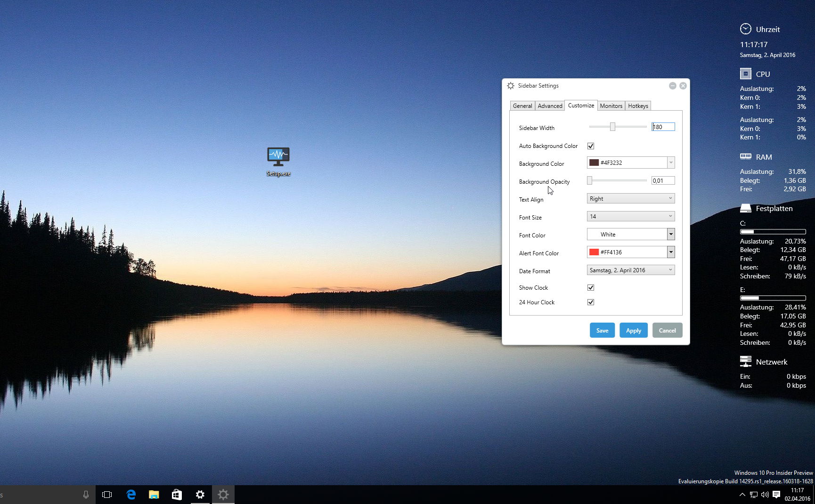The width and height of the screenshot is (815, 504).
Task: Disable the 24 Hour Clock checkbox
Action: (x=591, y=302)
